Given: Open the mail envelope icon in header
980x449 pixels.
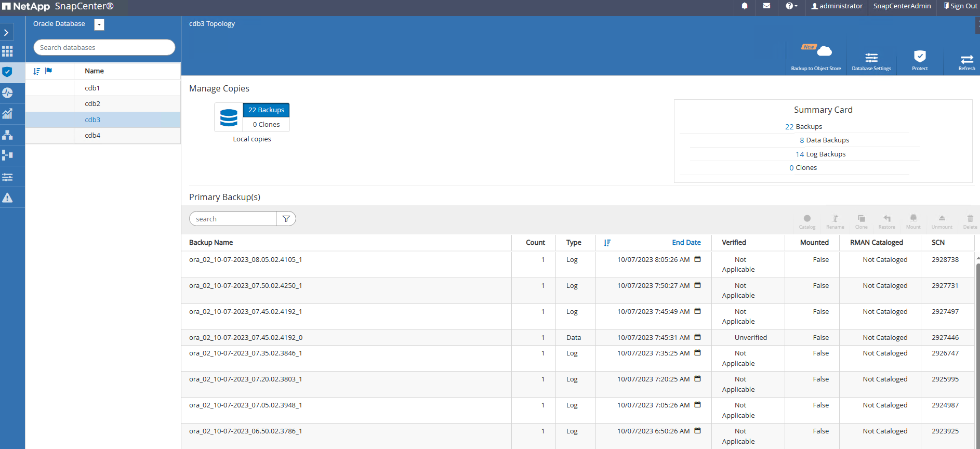Looking at the screenshot, I should point(766,6).
